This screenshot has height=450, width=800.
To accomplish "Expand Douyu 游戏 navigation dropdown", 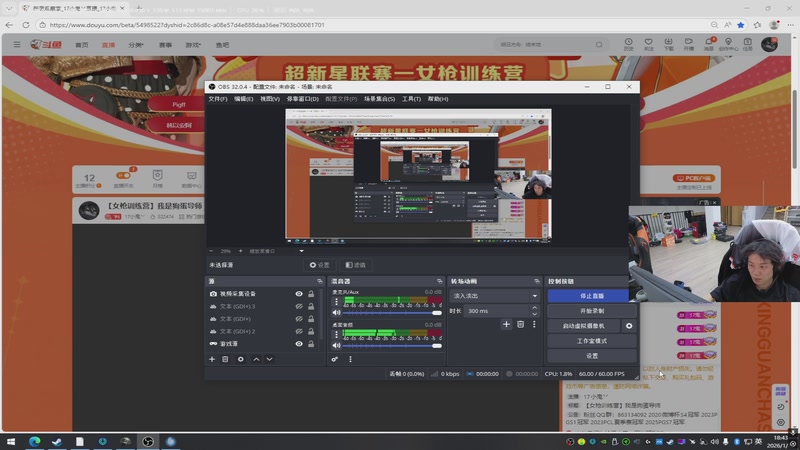I will (193, 45).
